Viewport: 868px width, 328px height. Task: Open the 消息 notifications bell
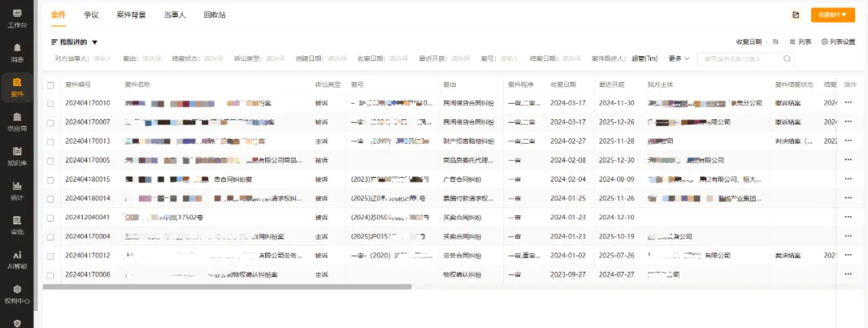pyautogui.click(x=17, y=47)
